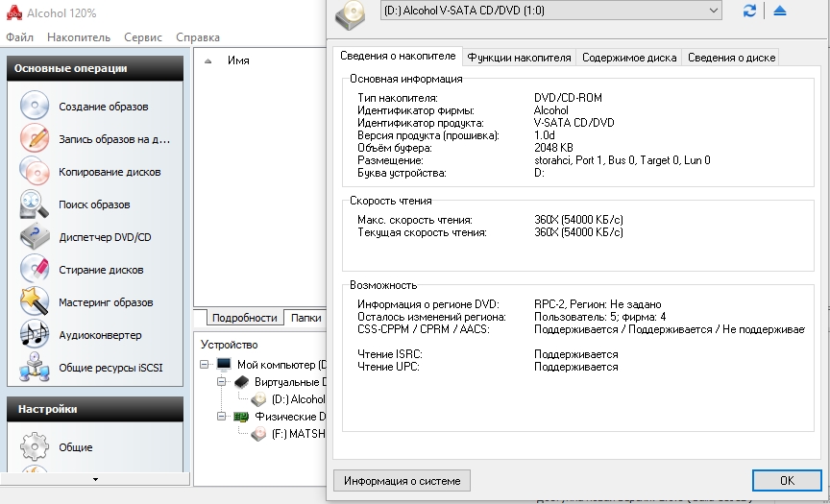Open Общие settings link
Screen dimensions: 830x504
[x=76, y=447]
